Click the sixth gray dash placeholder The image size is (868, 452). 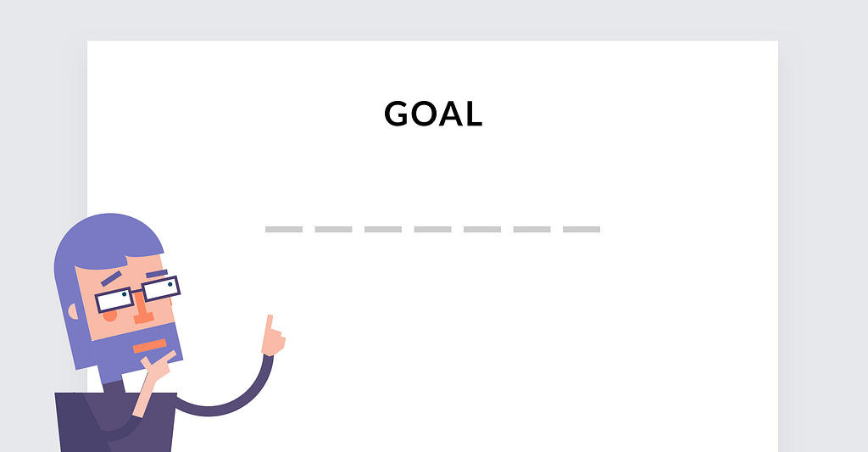click(x=531, y=229)
